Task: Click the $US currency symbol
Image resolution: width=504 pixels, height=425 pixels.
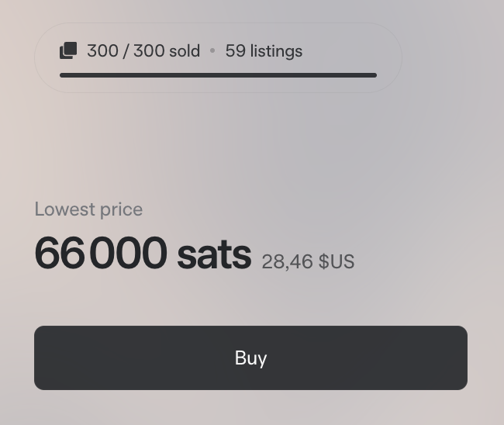Action: pos(337,261)
